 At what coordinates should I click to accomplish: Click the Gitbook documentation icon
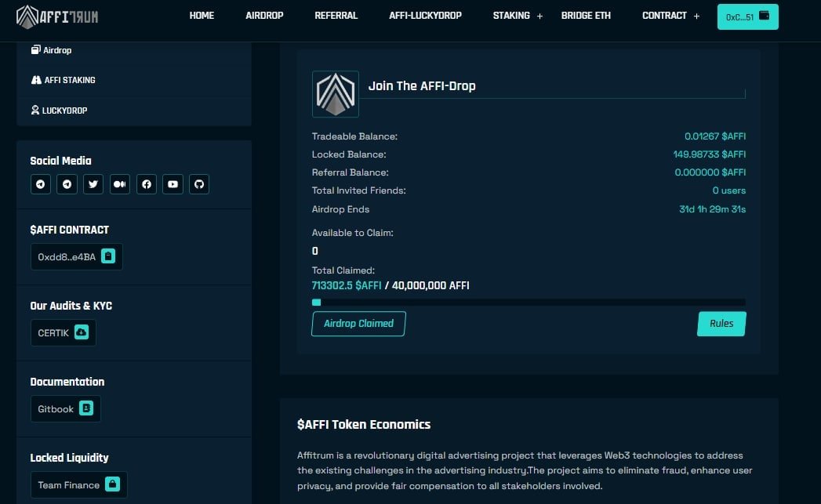tap(86, 408)
